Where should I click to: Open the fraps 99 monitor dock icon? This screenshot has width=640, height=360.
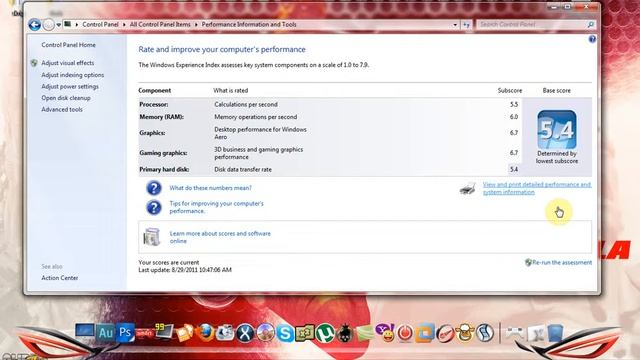click(164, 332)
